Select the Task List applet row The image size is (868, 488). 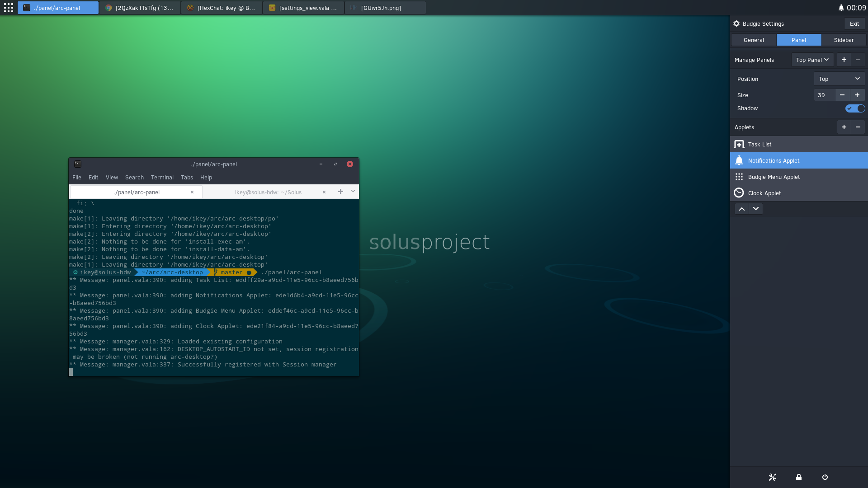pos(799,144)
